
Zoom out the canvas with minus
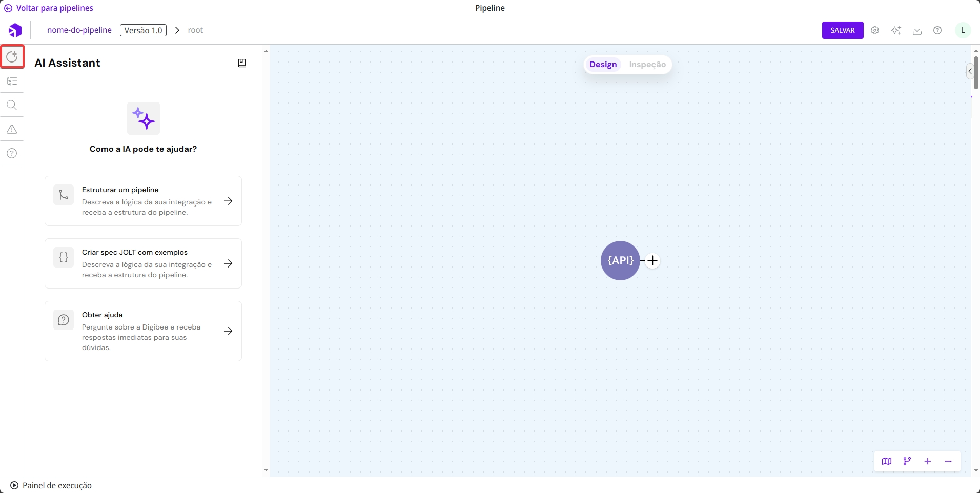point(948,461)
